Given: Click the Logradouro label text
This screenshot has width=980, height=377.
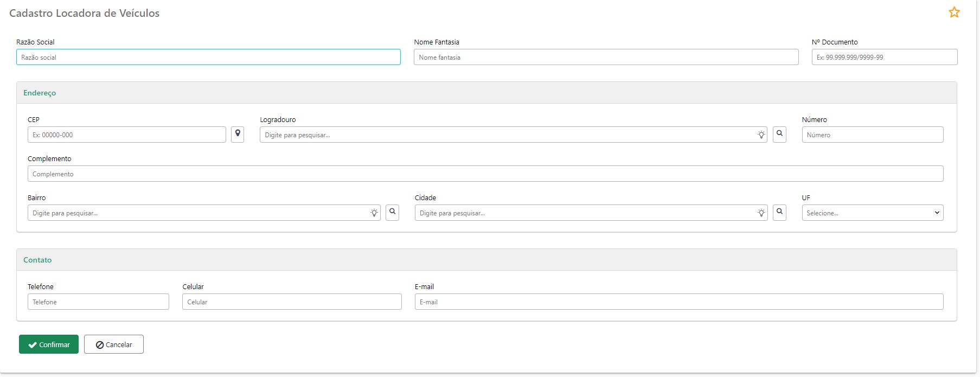Looking at the screenshot, I should click(278, 119).
